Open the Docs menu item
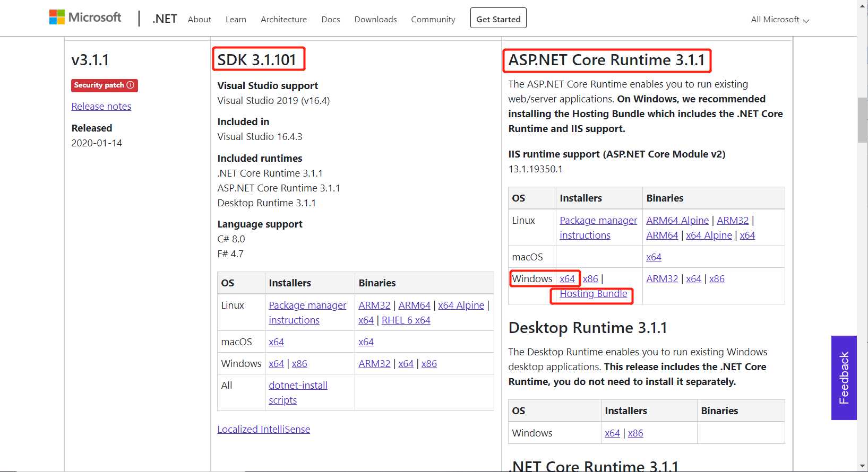The image size is (868, 472). click(x=331, y=19)
